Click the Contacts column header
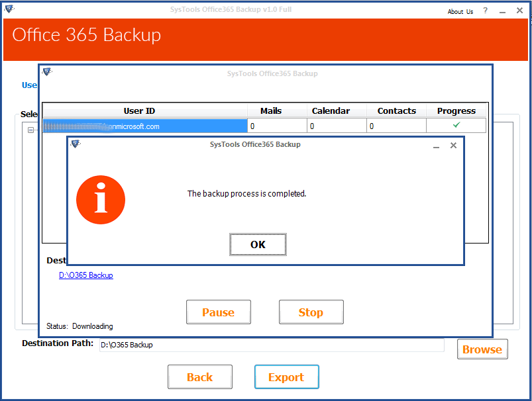This screenshot has width=532, height=401. click(396, 111)
